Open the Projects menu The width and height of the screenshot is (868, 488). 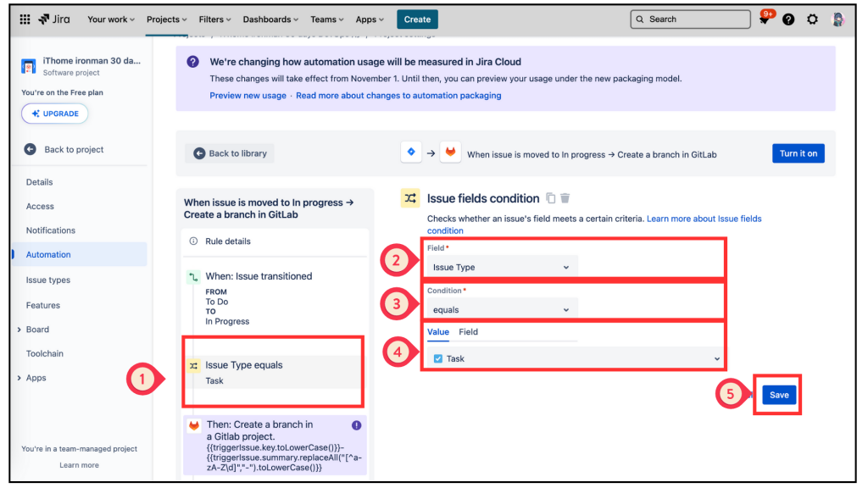(x=167, y=19)
